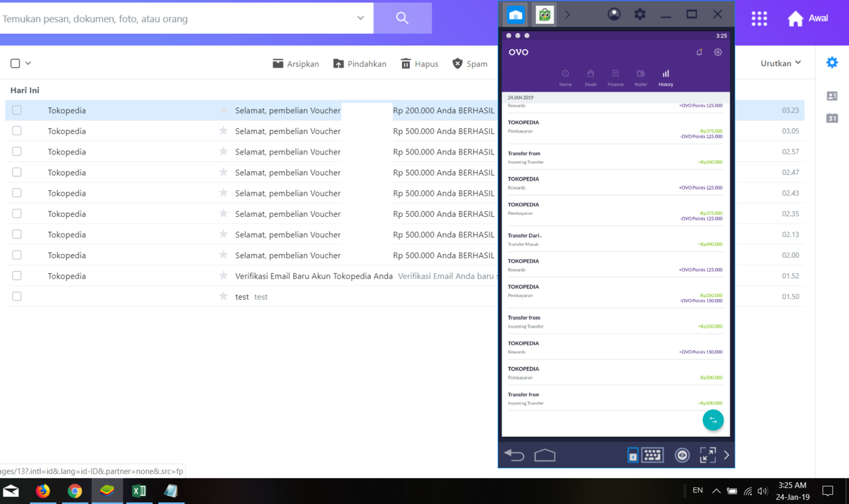The width and height of the screenshot is (849, 504).
Task: Open the calendar icon in right sidebar
Action: tap(832, 118)
